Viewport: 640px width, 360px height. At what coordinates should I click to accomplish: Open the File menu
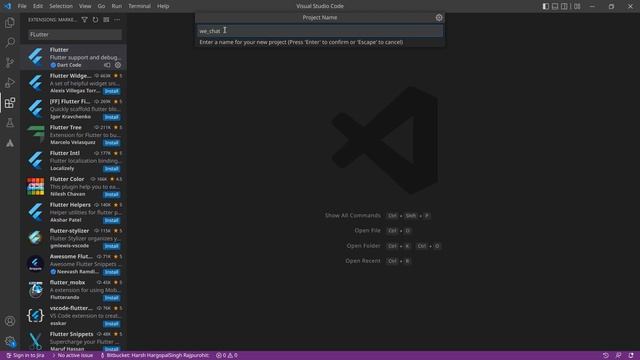(22, 6)
